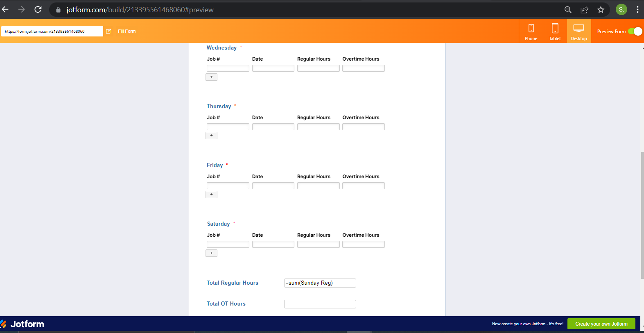Add a row under Wednesday
The height and width of the screenshot is (333, 644).
(211, 77)
